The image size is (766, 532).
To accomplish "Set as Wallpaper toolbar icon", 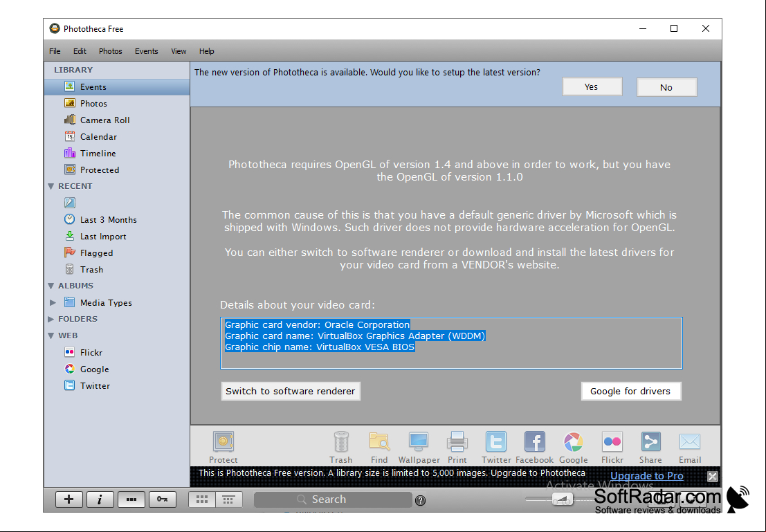I will (x=419, y=447).
